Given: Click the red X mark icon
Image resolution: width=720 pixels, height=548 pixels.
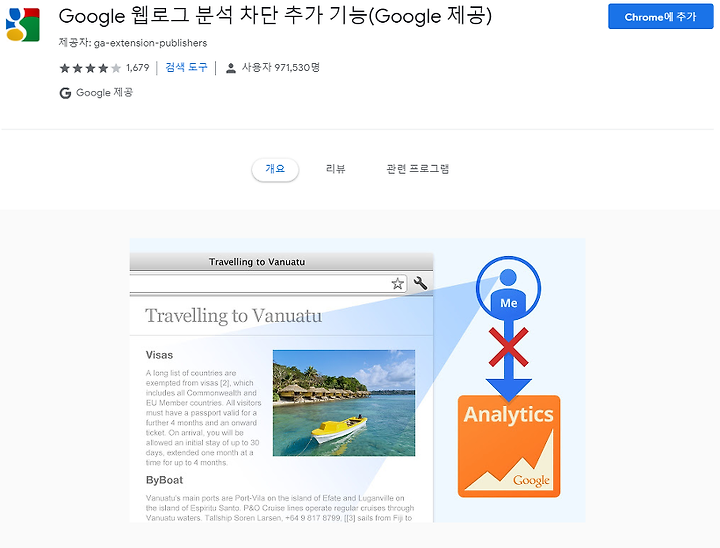Looking at the screenshot, I should pyautogui.click(x=508, y=347).
